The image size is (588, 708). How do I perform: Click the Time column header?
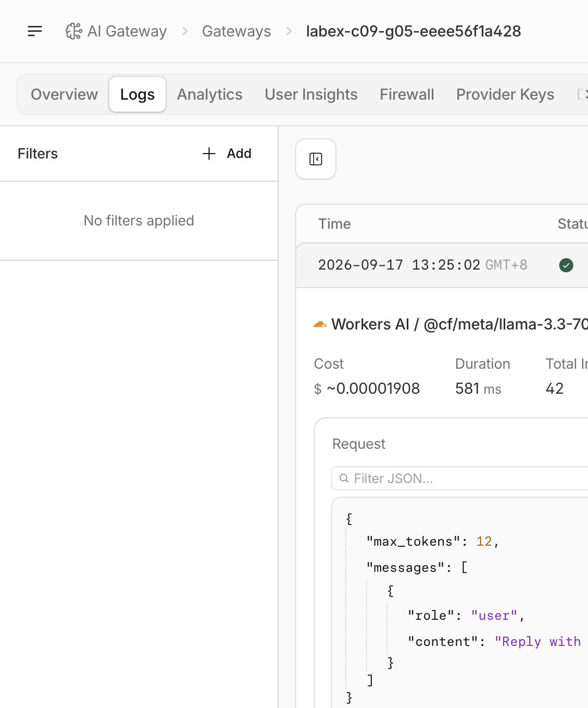coord(334,224)
